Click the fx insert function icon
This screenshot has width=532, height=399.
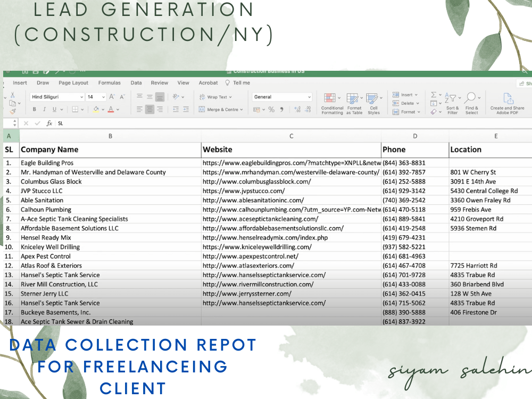pos(49,123)
